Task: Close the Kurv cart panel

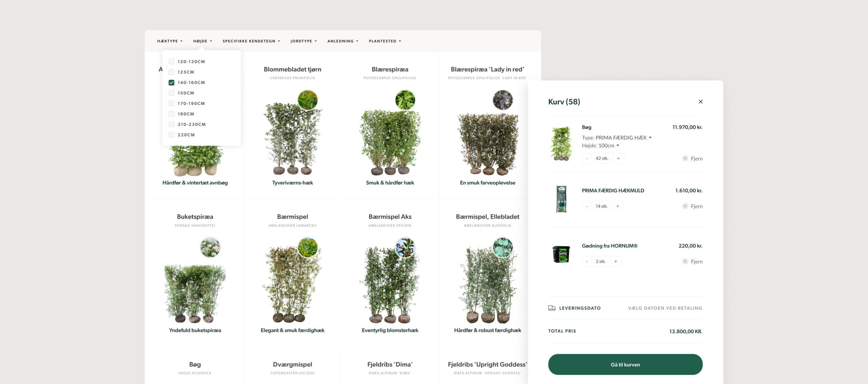Action: click(700, 102)
